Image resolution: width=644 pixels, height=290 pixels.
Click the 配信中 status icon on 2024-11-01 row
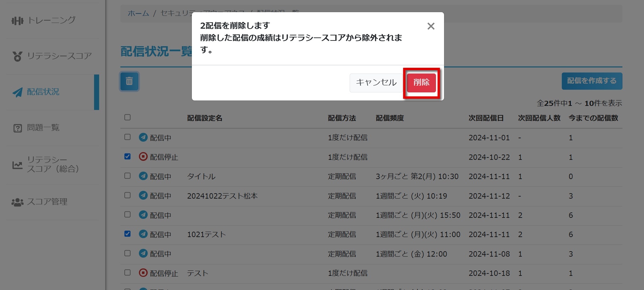[143, 137]
